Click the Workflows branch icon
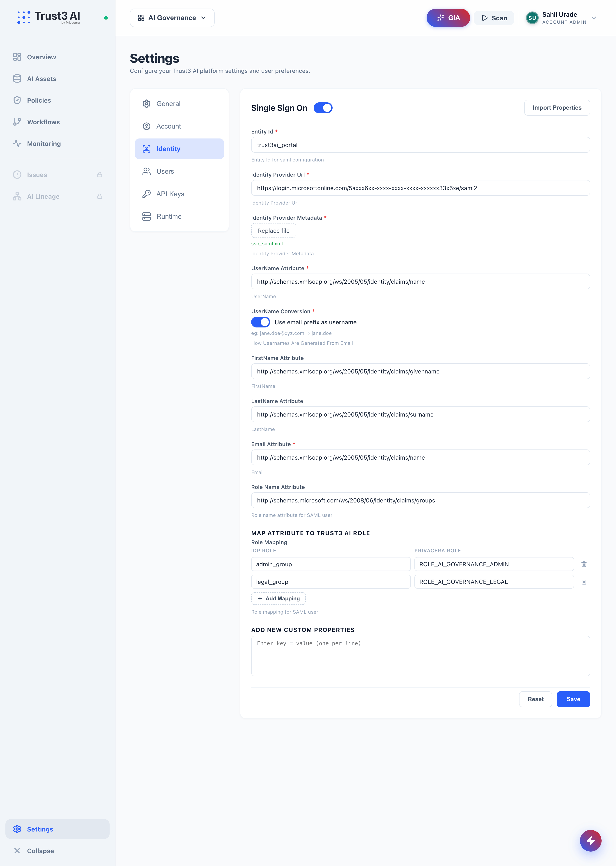Screen dimensions: 616x866 (x=17, y=122)
